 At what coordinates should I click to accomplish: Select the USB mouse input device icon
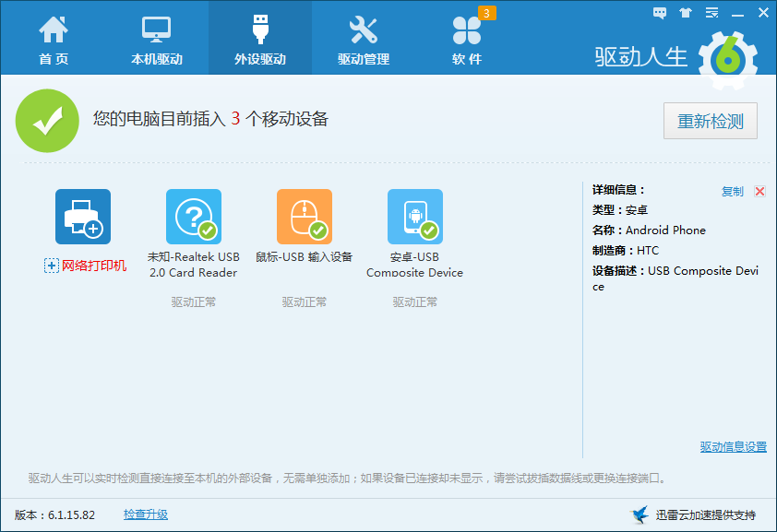tap(304, 217)
